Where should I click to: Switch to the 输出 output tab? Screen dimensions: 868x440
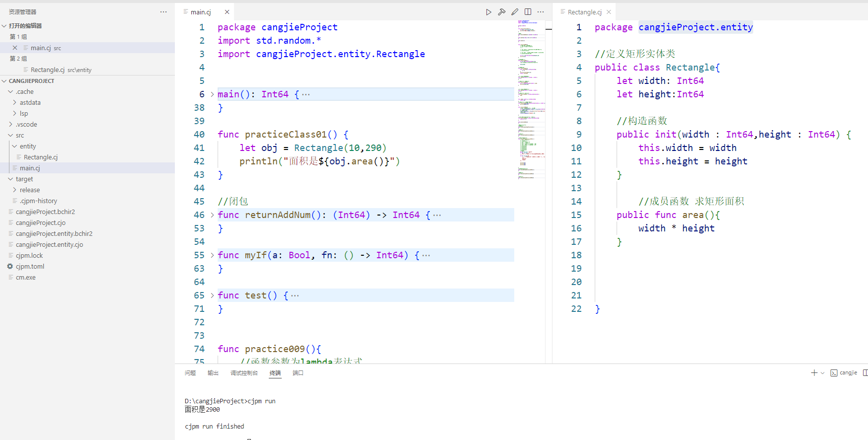click(x=213, y=373)
